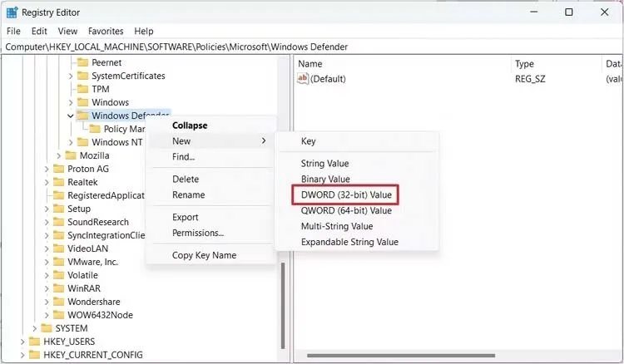This screenshot has width=624, height=364.
Task: Collapse the Windows Defender tree node arrow
Action: pyautogui.click(x=71, y=116)
